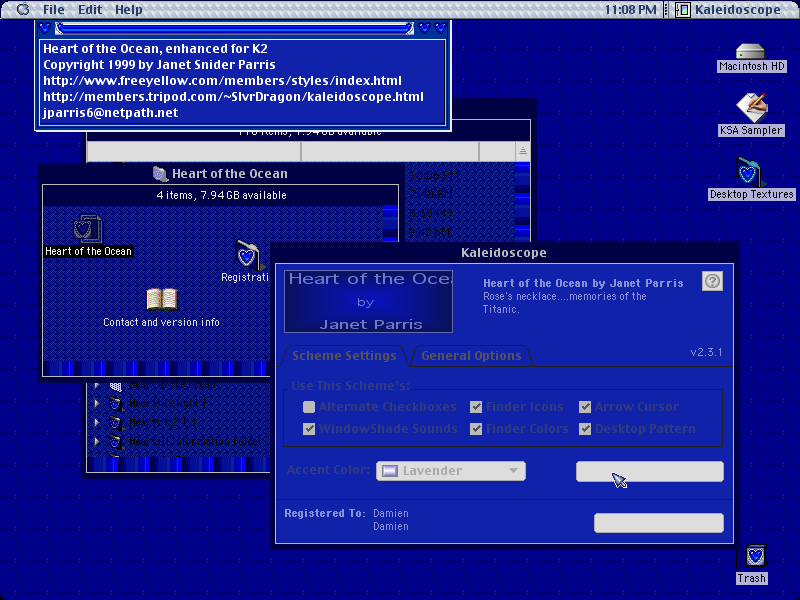Toggle the Arrow Cursor checkbox

tap(585, 407)
